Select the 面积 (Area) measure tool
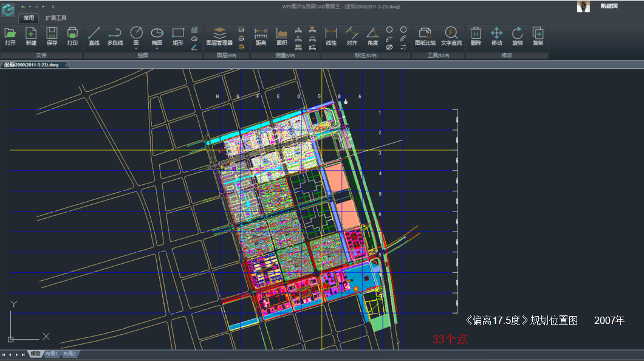644x361 pixels. [x=282, y=36]
